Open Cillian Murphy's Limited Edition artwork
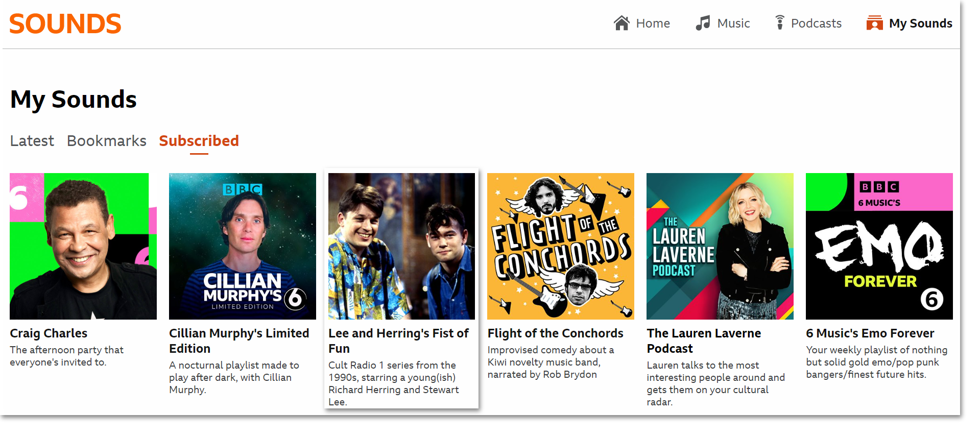Image resolution: width=980 pixels, height=436 pixels. click(243, 246)
